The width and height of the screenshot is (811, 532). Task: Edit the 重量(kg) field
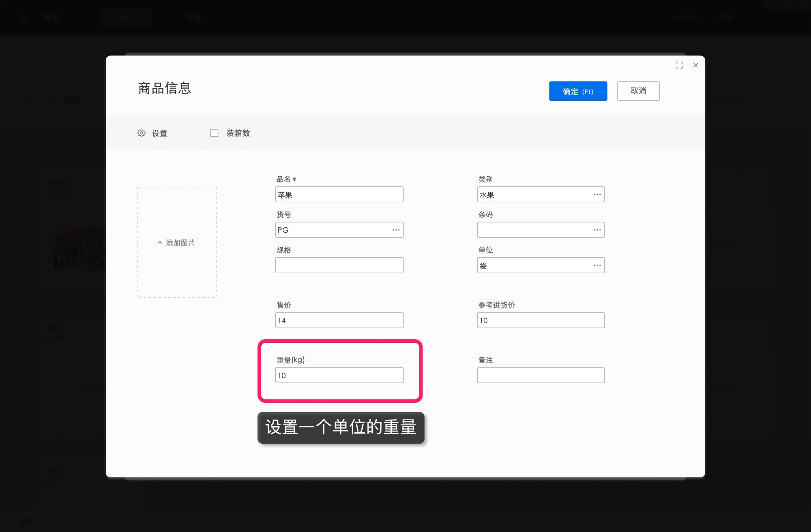pyautogui.click(x=339, y=375)
